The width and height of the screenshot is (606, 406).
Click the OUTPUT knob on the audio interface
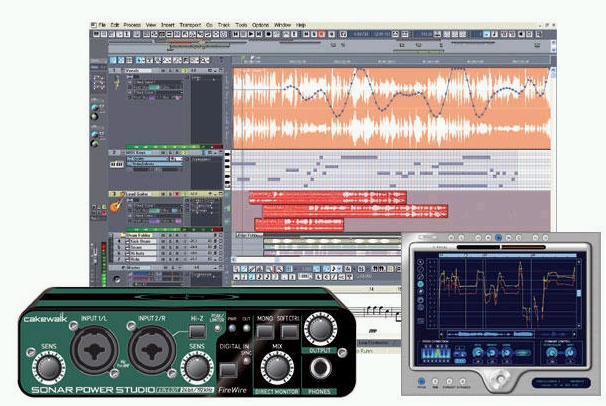pos(320,328)
